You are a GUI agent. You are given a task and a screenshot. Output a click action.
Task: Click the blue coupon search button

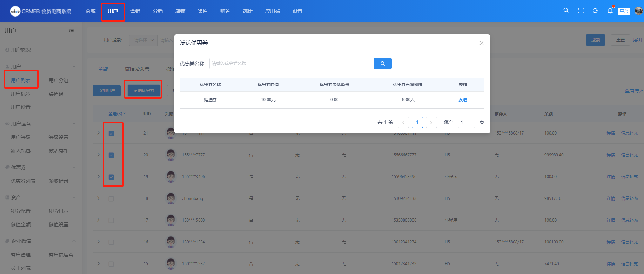click(383, 64)
